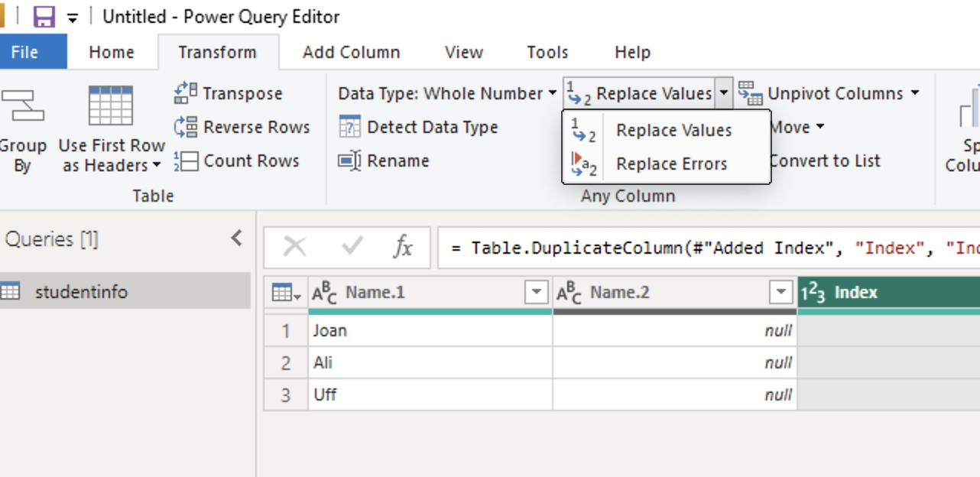
Task: Click the fx function icon
Action: tap(403, 246)
